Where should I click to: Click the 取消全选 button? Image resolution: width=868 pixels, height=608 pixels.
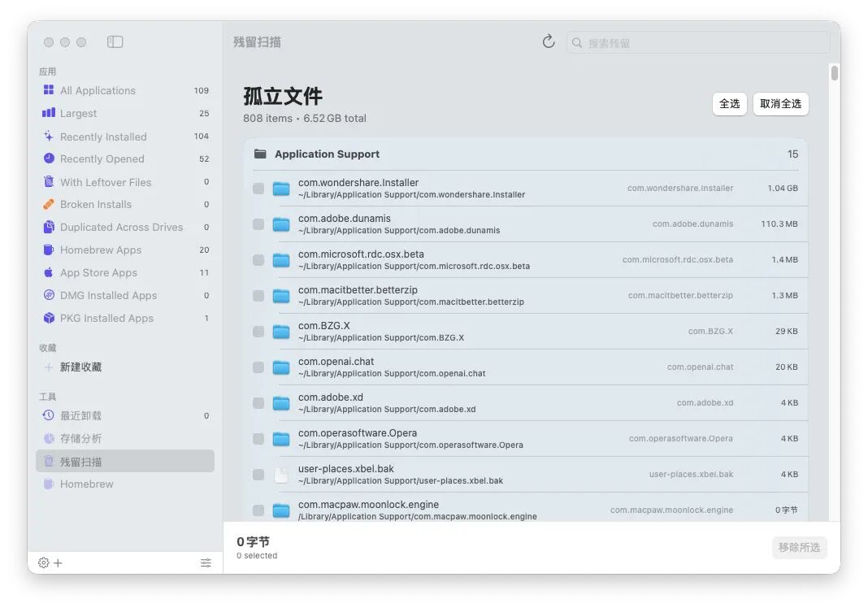pos(780,103)
